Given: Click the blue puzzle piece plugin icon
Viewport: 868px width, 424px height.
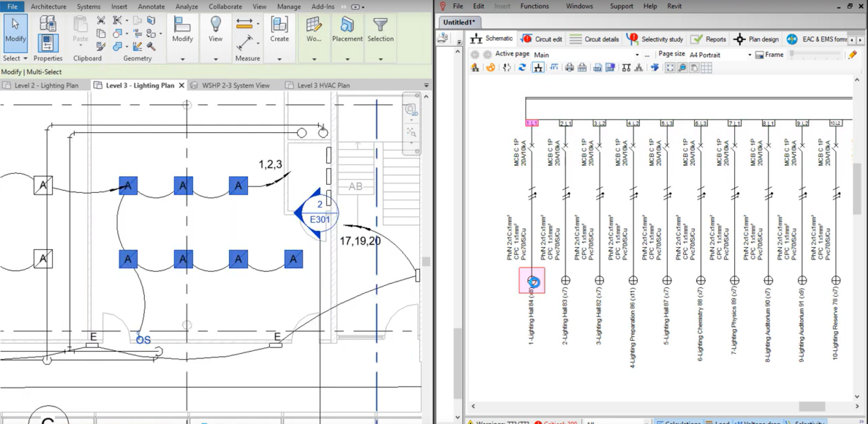Looking at the screenshot, I should pyautogui.click(x=655, y=68).
